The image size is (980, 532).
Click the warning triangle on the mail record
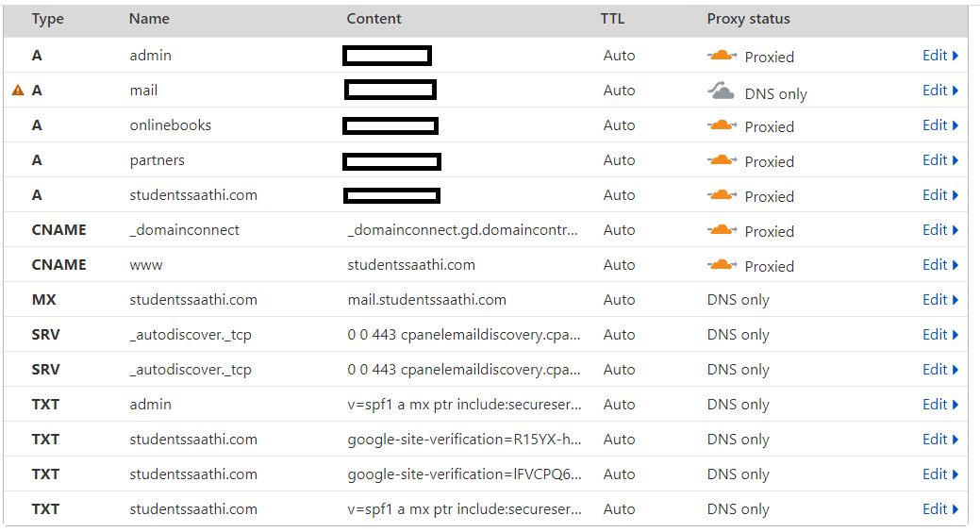pyautogui.click(x=17, y=91)
